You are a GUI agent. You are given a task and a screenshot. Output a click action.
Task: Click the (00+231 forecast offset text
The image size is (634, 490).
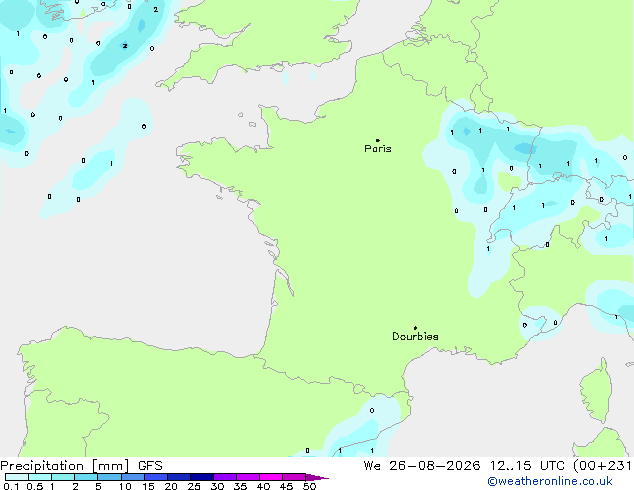[602, 466]
